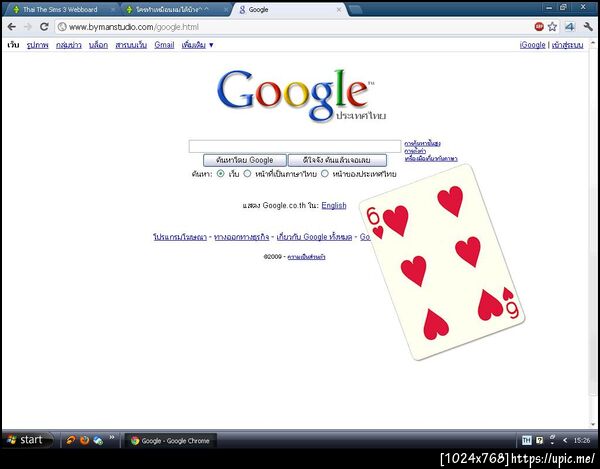Click the English language link
Viewport: 600px width, 469px height.
pyautogui.click(x=334, y=205)
